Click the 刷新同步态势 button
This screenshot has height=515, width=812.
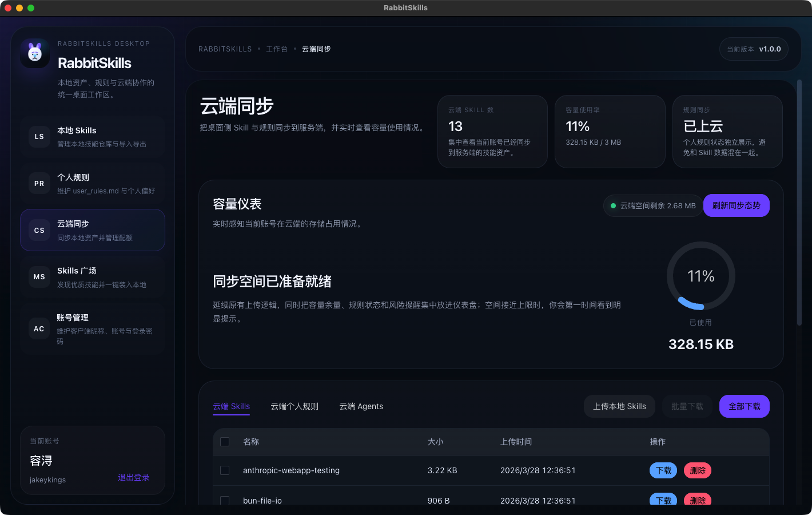click(736, 205)
